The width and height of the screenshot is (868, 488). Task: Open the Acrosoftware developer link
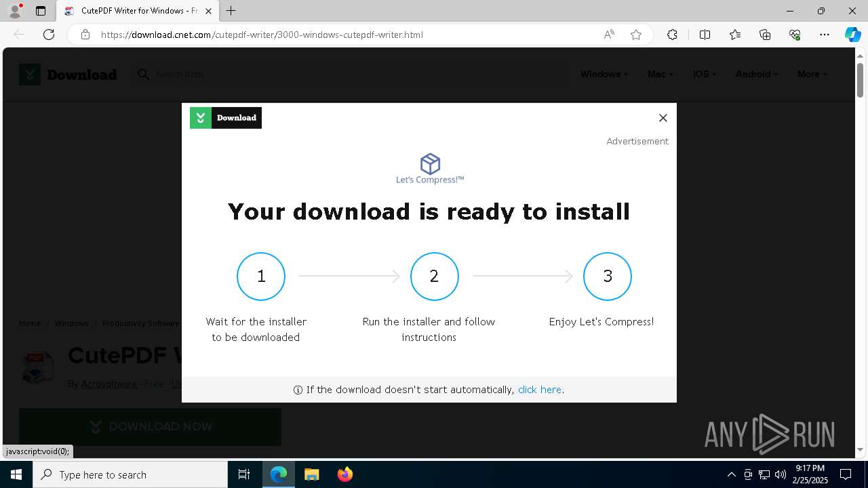pyautogui.click(x=108, y=384)
